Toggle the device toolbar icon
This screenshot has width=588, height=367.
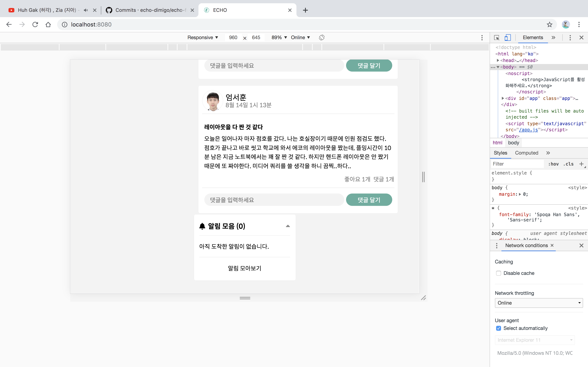tap(508, 38)
